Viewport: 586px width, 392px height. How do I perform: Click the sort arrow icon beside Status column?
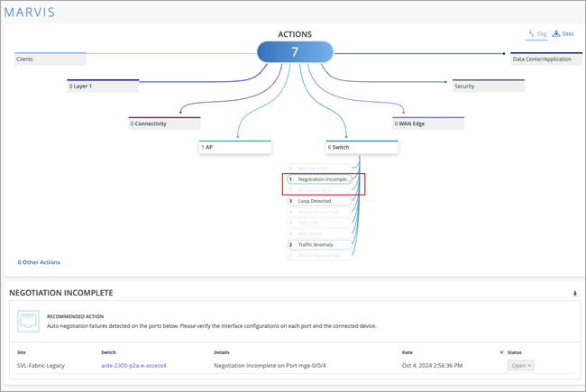click(x=501, y=352)
